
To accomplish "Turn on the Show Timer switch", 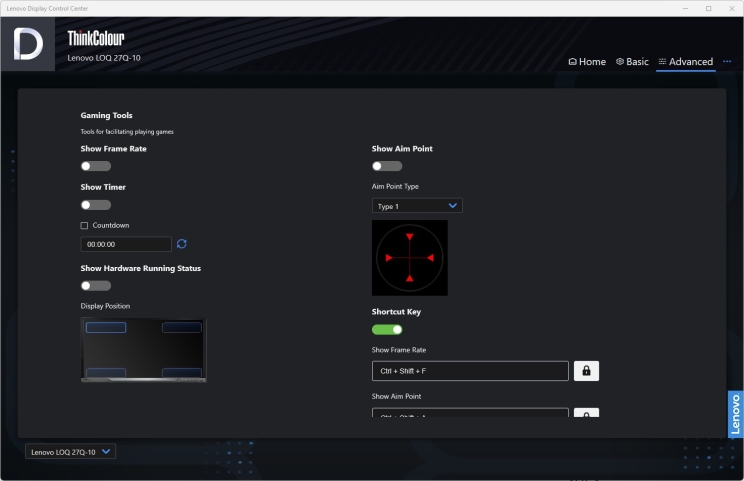I will click(x=96, y=205).
